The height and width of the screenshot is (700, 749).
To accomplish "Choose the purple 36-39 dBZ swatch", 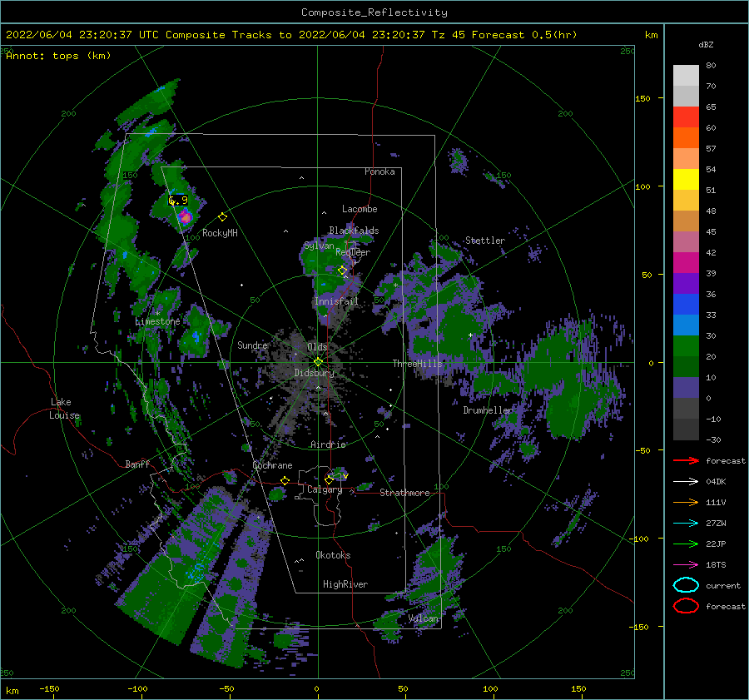I will [686, 284].
